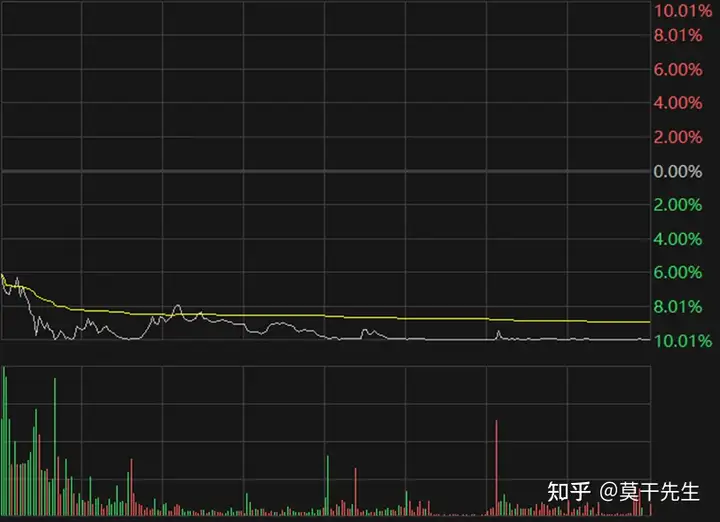Click the green 10.01% bottom axis label
Screen dimensions: 720x522
(x=683, y=341)
